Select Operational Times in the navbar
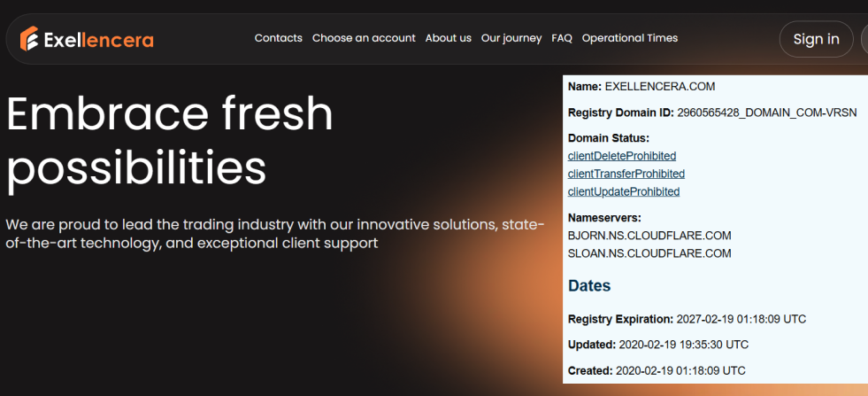Screen dimensions: 868x396 coord(630,38)
